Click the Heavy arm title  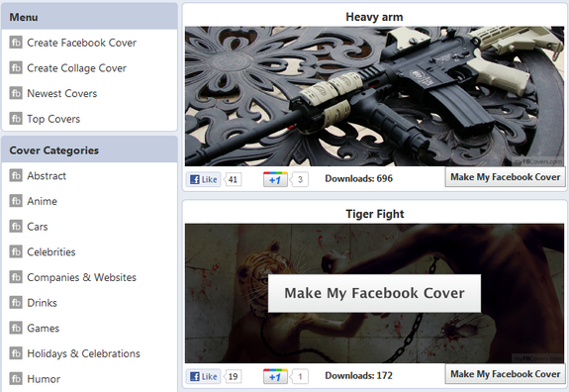point(374,17)
